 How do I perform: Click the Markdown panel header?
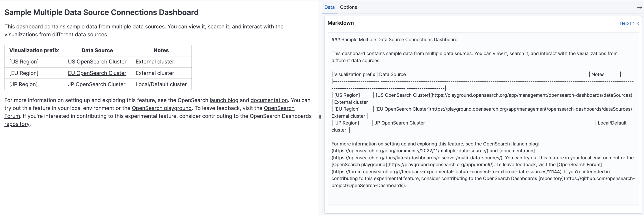point(340,23)
